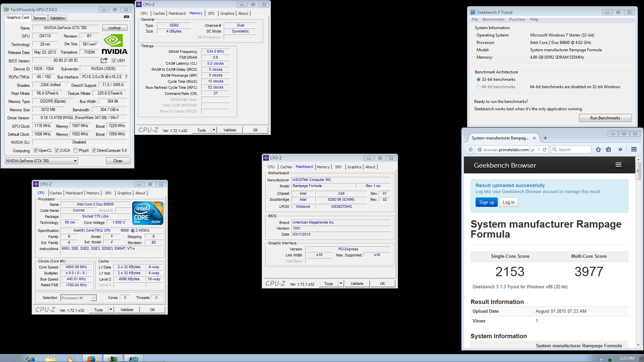Open Internet Explorer from the taskbar
Image resolution: width=644 pixels, height=362 pixels.
[x=30, y=359]
